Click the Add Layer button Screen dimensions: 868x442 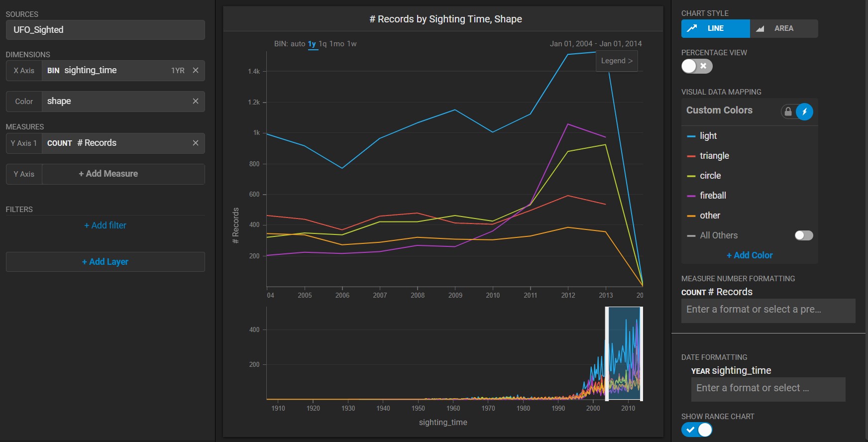105,262
